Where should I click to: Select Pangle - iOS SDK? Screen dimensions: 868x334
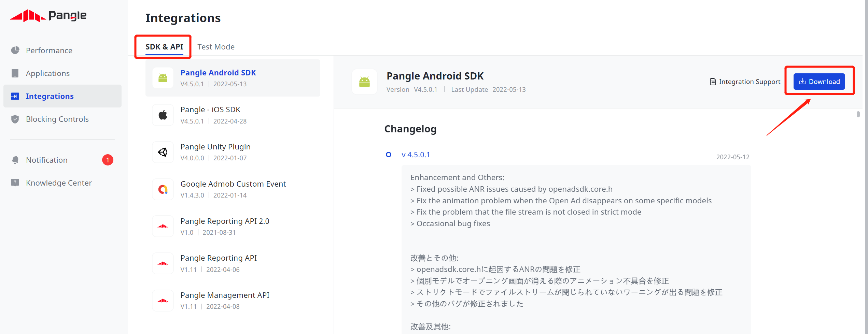(233, 115)
